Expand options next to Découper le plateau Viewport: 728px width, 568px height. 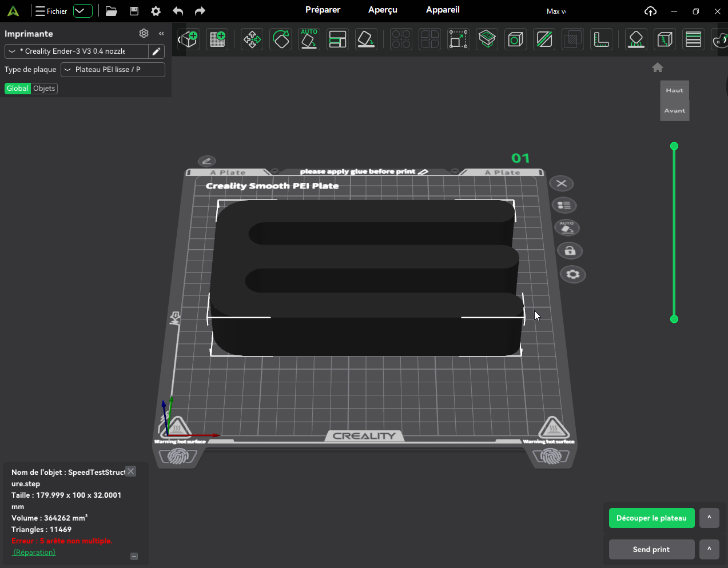click(x=709, y=518)
